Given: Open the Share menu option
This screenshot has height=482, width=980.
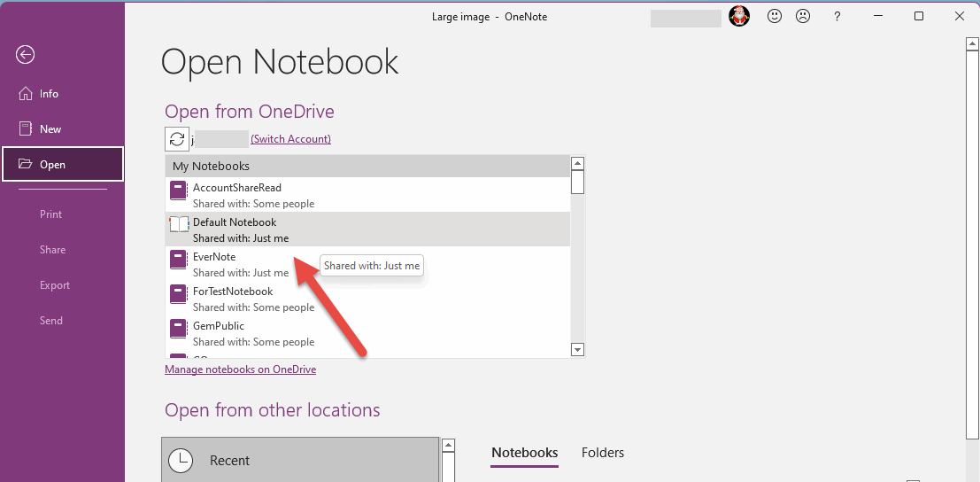Looking at the screenshot, I should click(x=52, y=250).
